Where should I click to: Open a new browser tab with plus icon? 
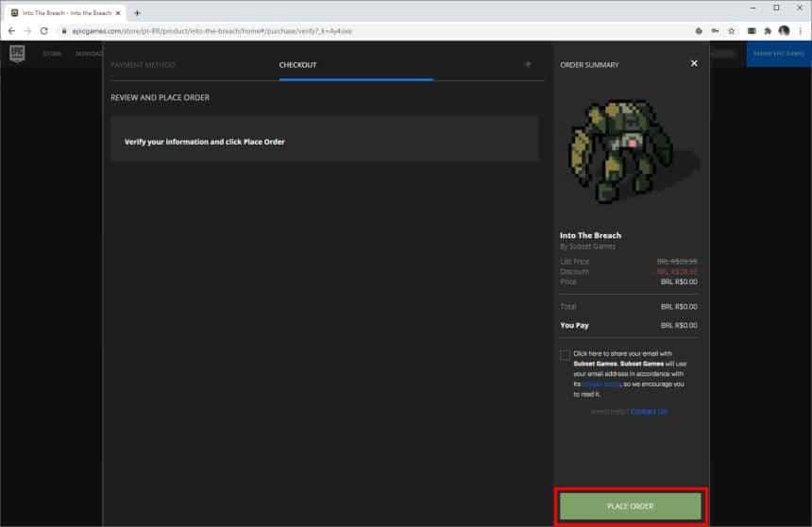137,13
